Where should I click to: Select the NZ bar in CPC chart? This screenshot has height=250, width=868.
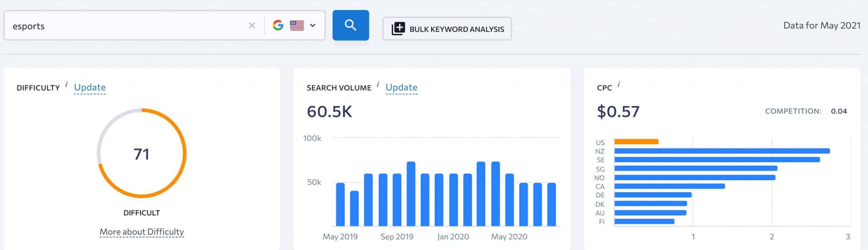722,151
